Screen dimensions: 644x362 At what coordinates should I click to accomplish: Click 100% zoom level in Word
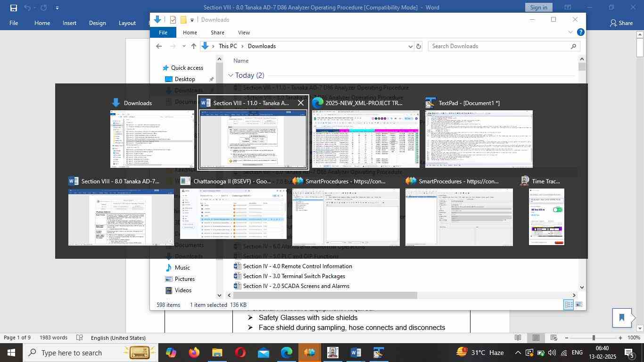pyautogui.click(x=633, y=338)
